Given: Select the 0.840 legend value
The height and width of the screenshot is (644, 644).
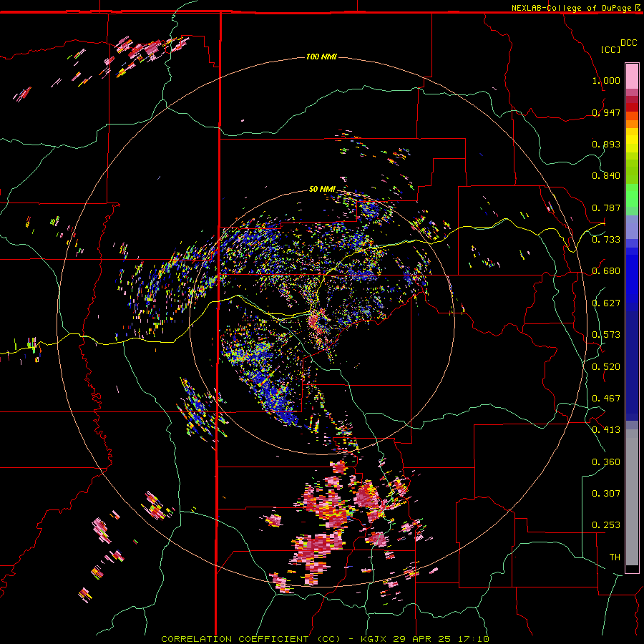Looking at the screenshot, I should coord(606,176).
